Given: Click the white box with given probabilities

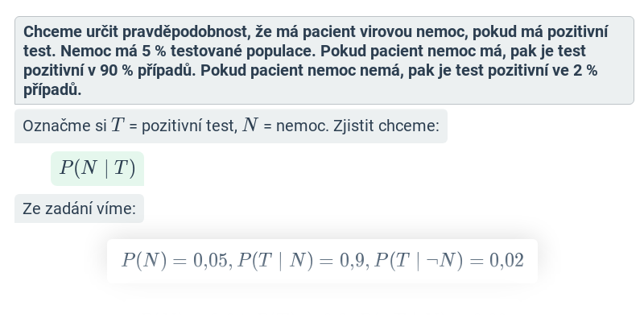Looking at the screenshot, I should [323, 261].
